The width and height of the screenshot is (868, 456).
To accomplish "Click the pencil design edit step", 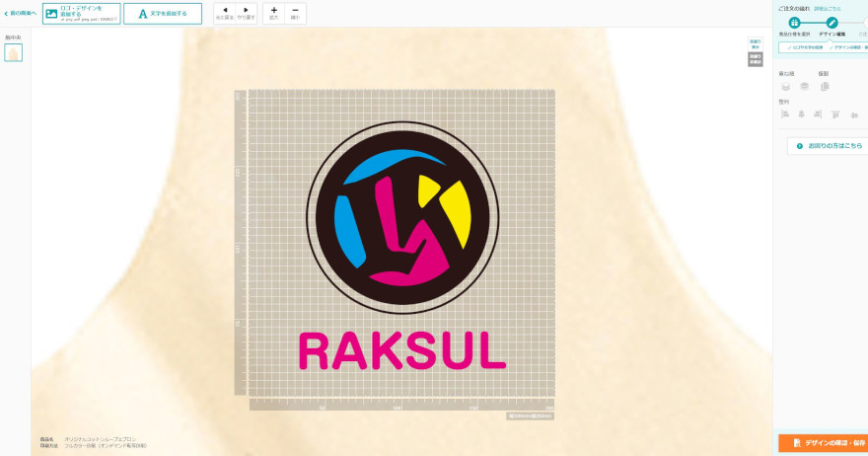I will 832,23.
